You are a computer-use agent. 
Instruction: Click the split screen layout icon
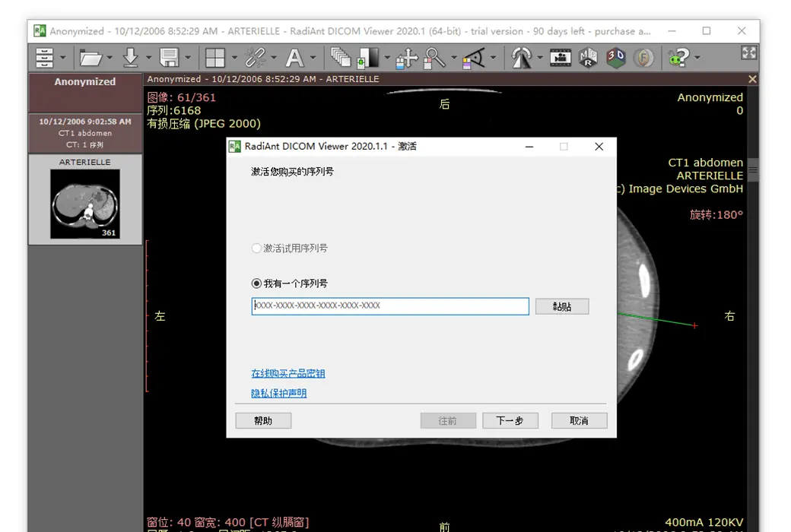click(215, 58)
